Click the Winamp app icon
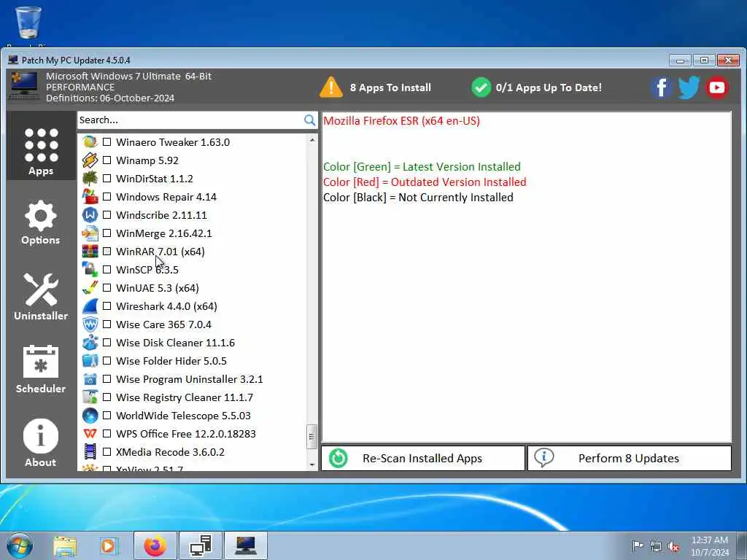 pyautogui.click(x=90, y=160)
